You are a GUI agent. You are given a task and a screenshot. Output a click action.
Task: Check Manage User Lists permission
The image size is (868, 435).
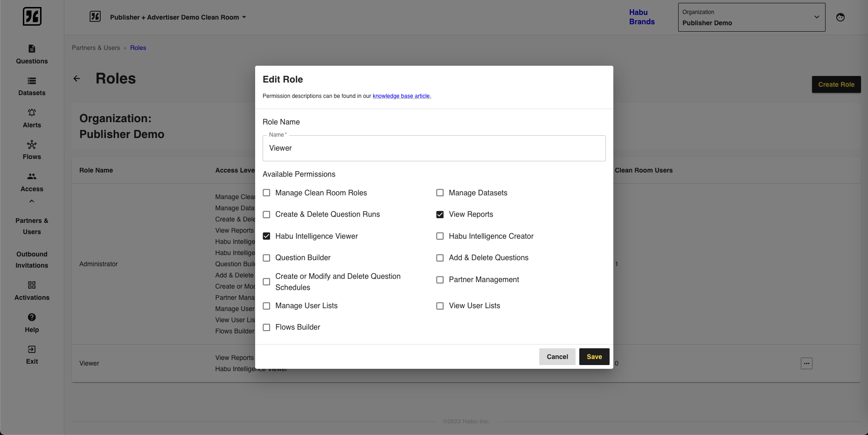(x=266, y=306)
